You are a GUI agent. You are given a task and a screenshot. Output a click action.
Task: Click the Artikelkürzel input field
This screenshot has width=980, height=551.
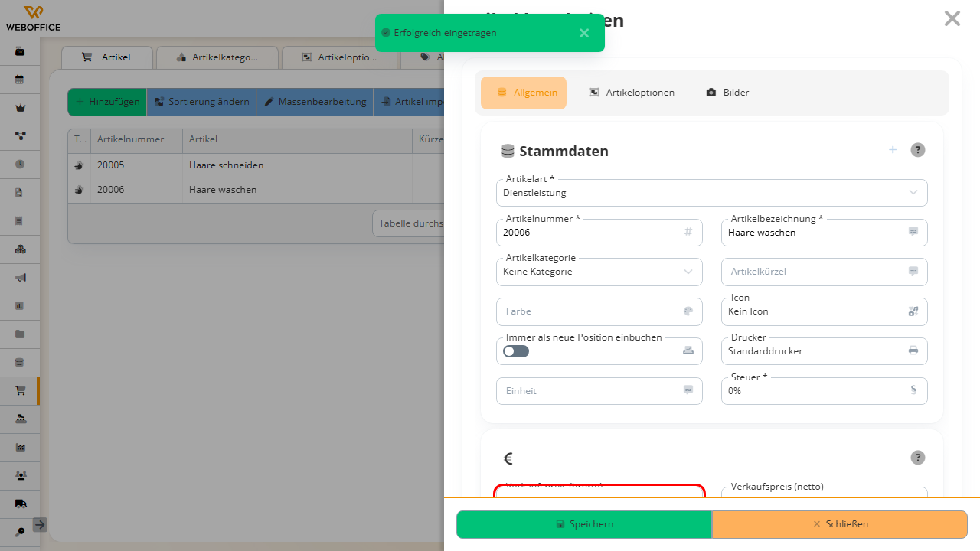[825, 272]
